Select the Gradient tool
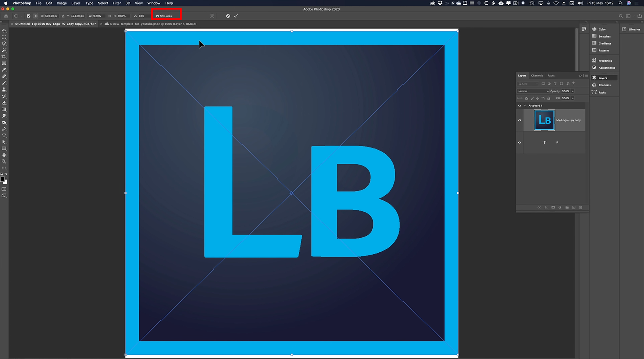Image resolution: width=644 pixels, height=359 pixels. pos(4,109)
